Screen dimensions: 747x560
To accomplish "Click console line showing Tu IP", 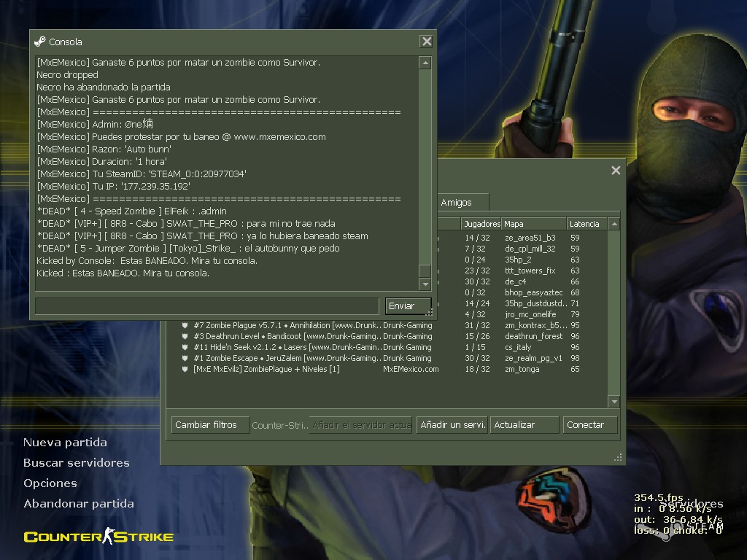I will pos(113,186).
